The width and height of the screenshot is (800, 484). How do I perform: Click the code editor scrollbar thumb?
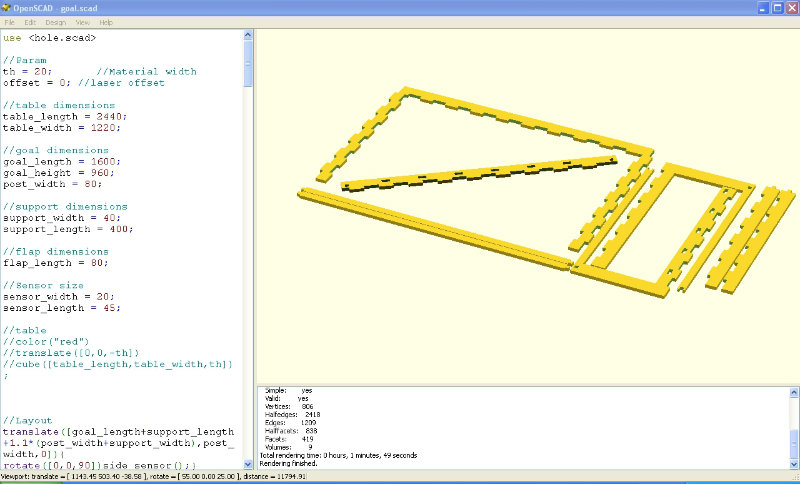tap(248, 63)
